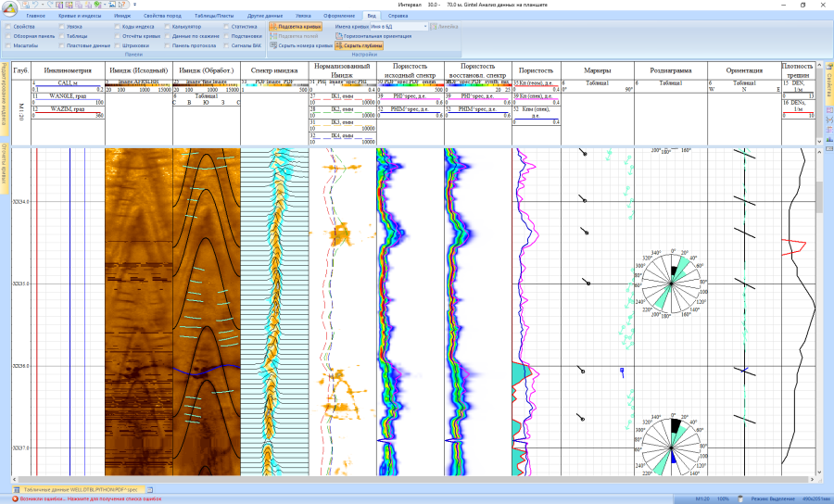Select the Имидж (Исходный) track header
This screenshot has height=504, width=834.
pyautogui.click(x=139, y=70)
